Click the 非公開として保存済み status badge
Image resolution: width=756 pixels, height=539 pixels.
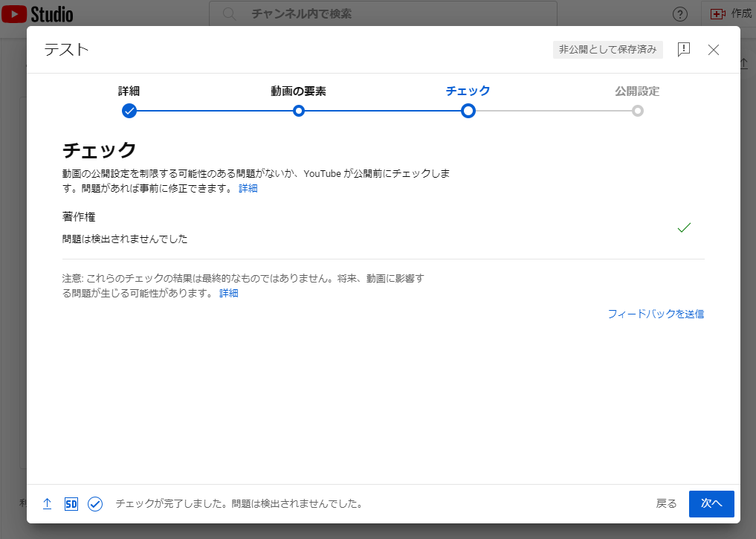(x=608, y=50)
